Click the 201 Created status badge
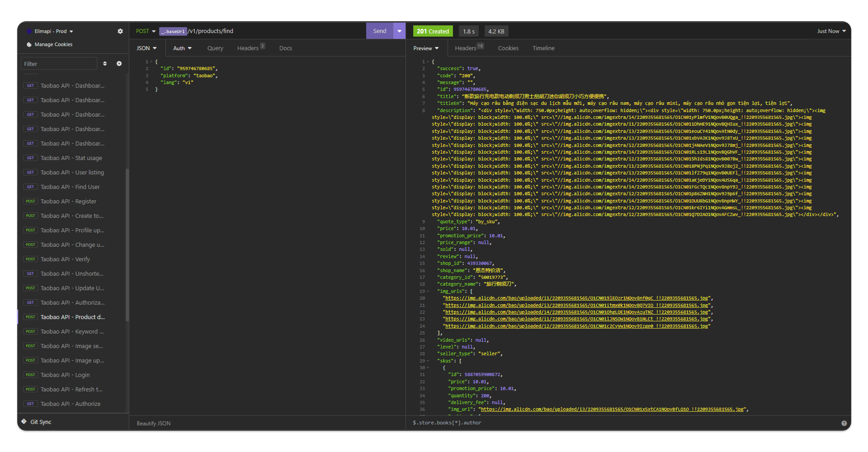 [x=432, y=31]
